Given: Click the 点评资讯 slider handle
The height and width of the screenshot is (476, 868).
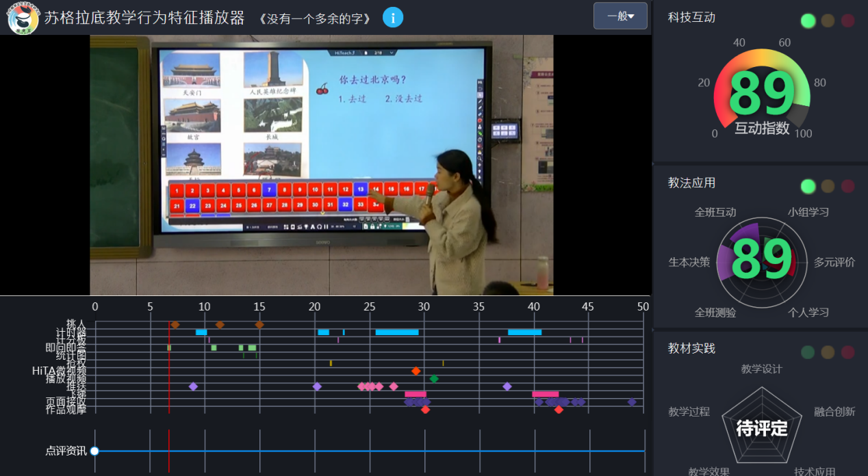Looking at the screenshot, I should click(x=94, y=451).
